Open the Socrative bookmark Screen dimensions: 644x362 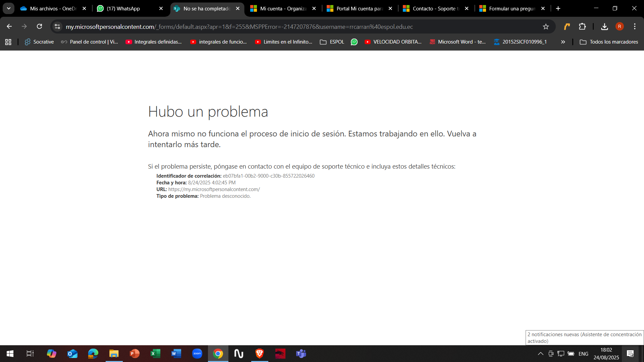click(x=39, y=42)
